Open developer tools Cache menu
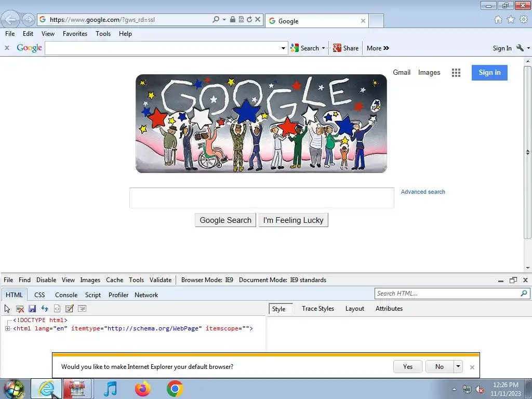Image resolution: width=532 pixels, height=399 pixels. click(x=114, y=280)
